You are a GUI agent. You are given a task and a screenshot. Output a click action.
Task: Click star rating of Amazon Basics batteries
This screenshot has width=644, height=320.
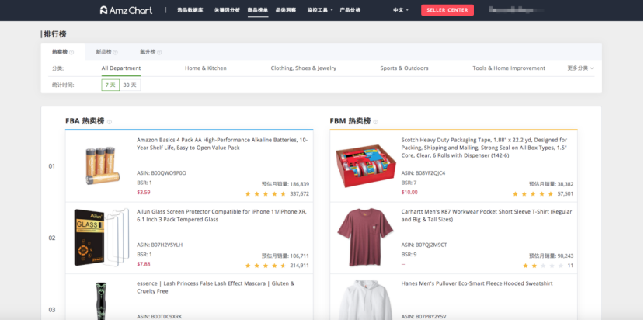[266, 194]
